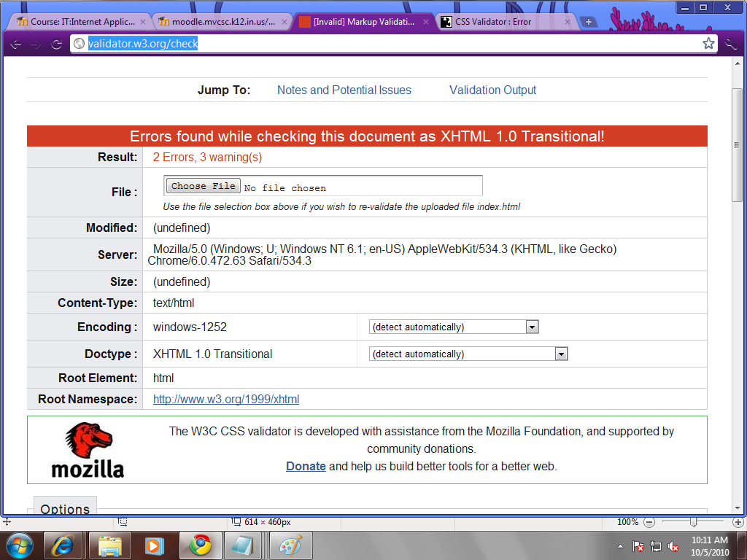Screen dimensions: 747x560
Task: Show hidden system tray icons arrow
Action: click(620, 545)
